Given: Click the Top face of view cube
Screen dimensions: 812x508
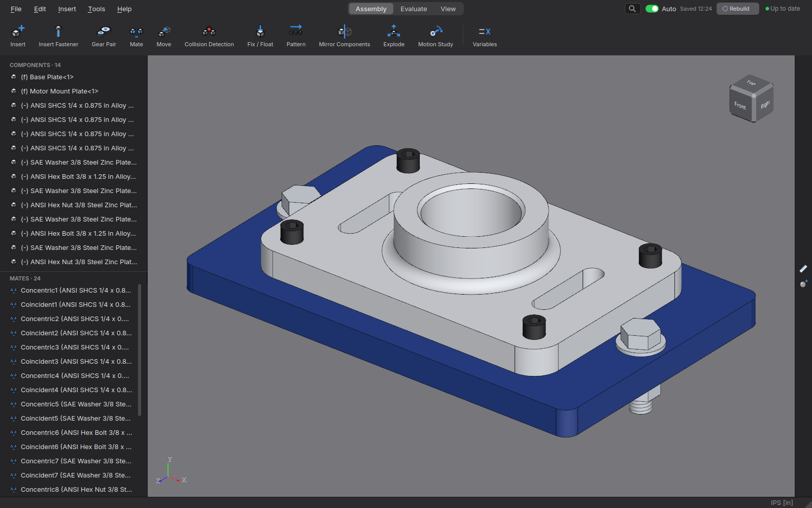Looking at the screenshot, I should click(x=752, y=83).
